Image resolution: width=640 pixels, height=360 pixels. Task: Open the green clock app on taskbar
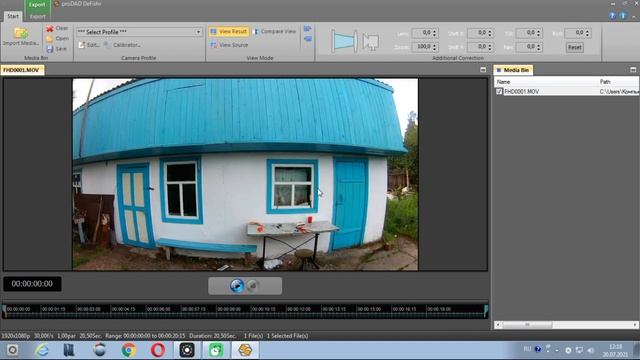(216, 350)
